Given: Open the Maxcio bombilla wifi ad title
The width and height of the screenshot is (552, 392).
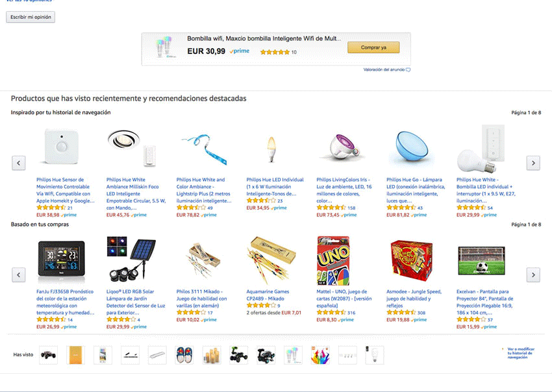Looking at the screenshot, I should point(264,38).
